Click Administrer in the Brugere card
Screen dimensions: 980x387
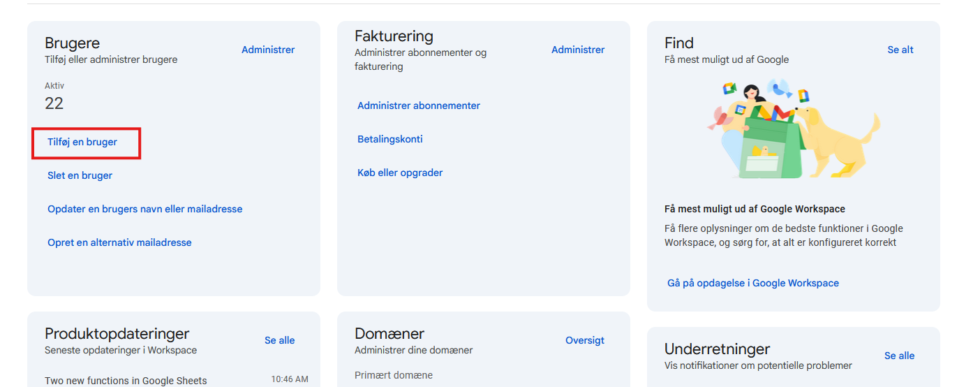tap(268, 50)
